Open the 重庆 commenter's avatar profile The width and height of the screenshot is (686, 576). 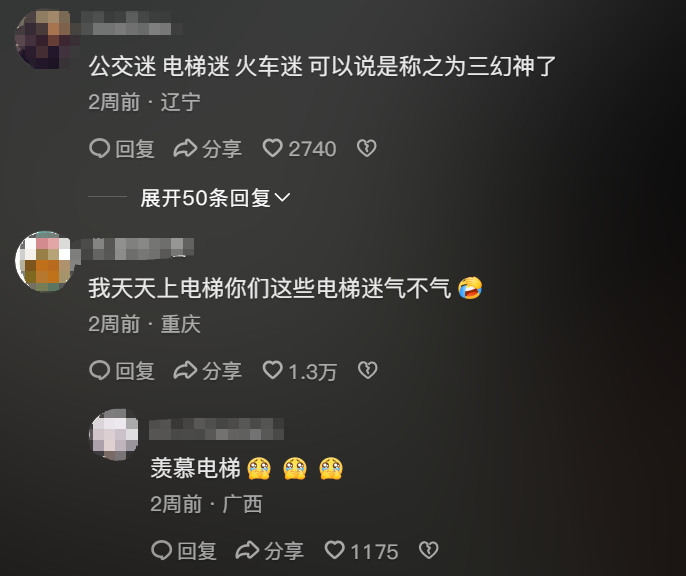pyautogui.click(x=44, y=261)
